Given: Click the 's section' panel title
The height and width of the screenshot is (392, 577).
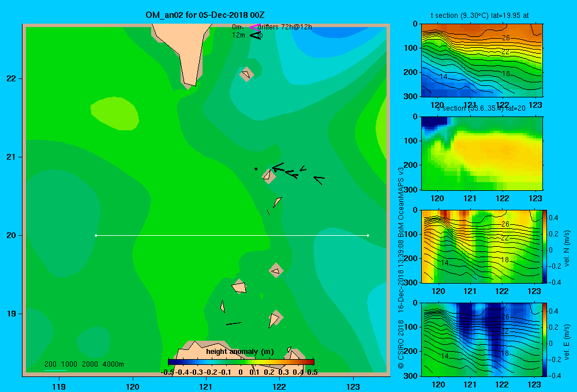Looking at the screenshot, I should [x=481, y=108].
